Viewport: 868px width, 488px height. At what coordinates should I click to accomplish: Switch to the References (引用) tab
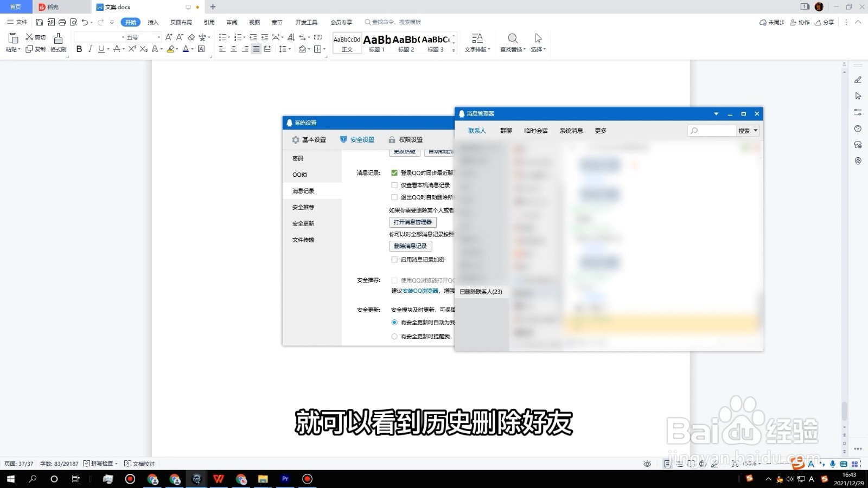click(209, 22)
